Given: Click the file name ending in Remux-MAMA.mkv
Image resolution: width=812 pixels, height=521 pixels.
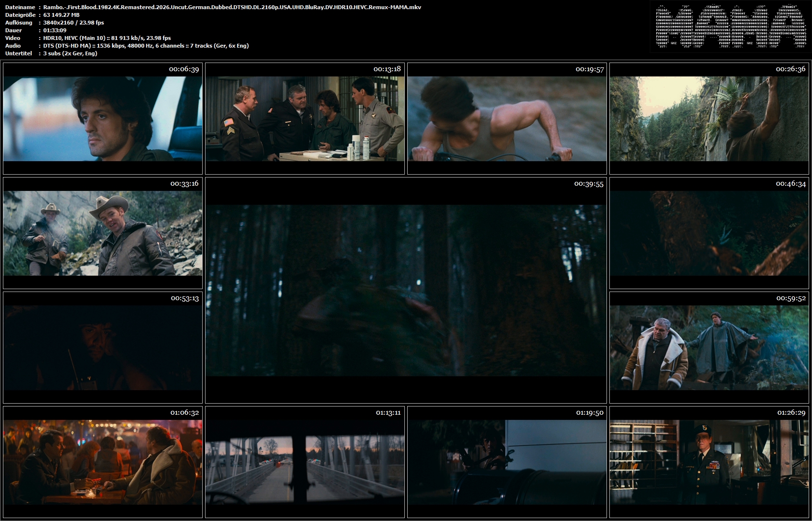Looking at the screenshot, I should point(232,7).
